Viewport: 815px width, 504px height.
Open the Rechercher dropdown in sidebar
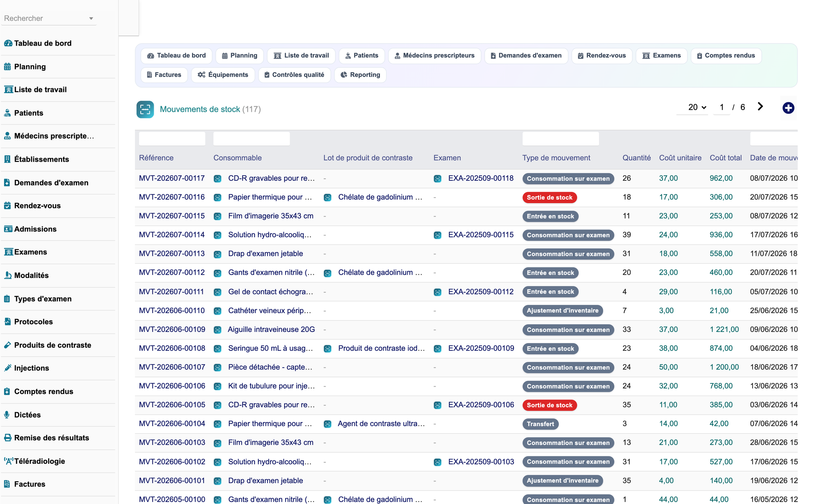point(49,18)
